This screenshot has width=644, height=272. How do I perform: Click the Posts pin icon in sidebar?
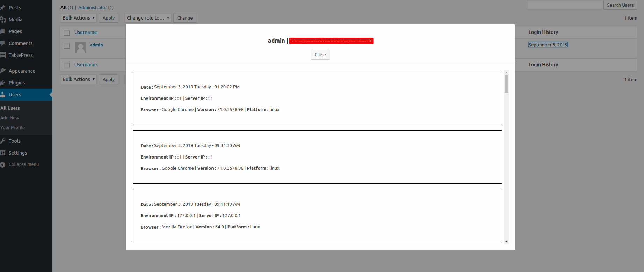click(x=3, y=8)
